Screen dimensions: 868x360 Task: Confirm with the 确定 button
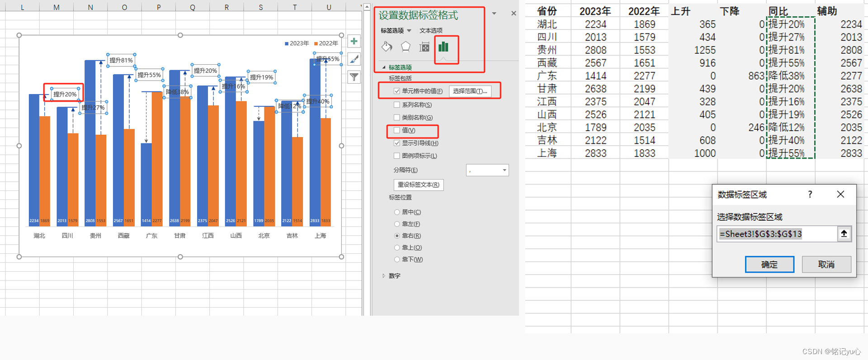coord(769,265)
